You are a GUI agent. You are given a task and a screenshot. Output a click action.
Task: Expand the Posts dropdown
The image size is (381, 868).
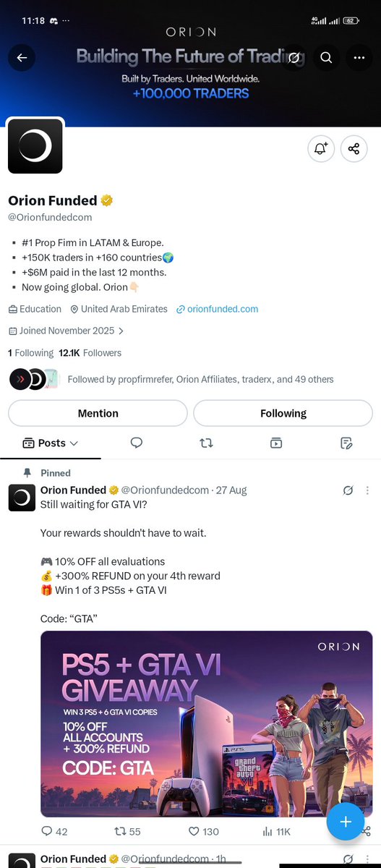point(51,443)
